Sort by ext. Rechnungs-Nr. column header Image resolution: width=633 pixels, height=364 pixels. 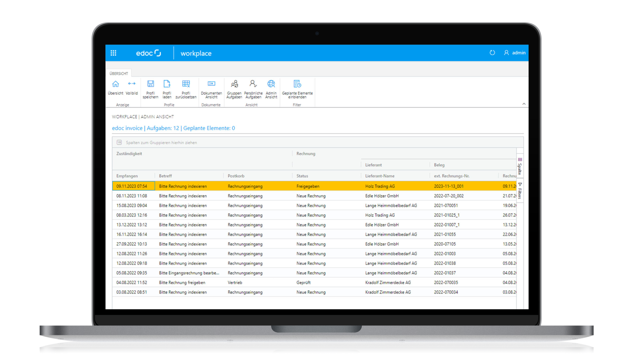coord(464,176)
